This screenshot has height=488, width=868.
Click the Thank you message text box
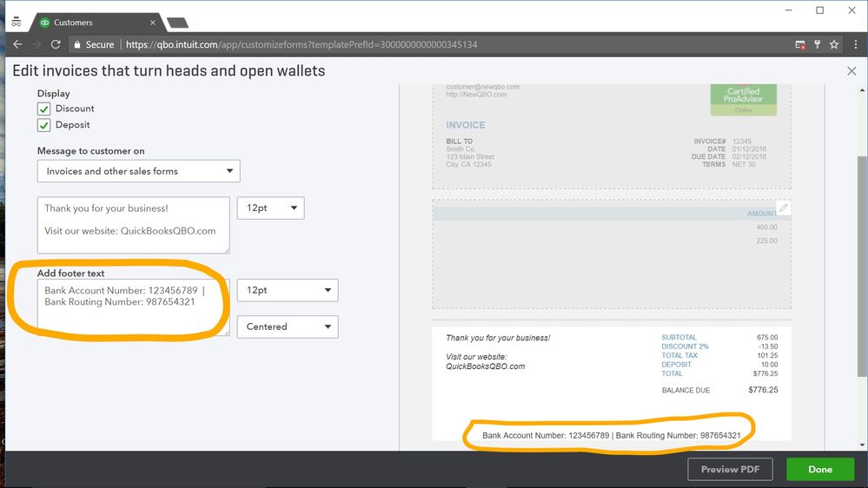[x=134, y=225]
